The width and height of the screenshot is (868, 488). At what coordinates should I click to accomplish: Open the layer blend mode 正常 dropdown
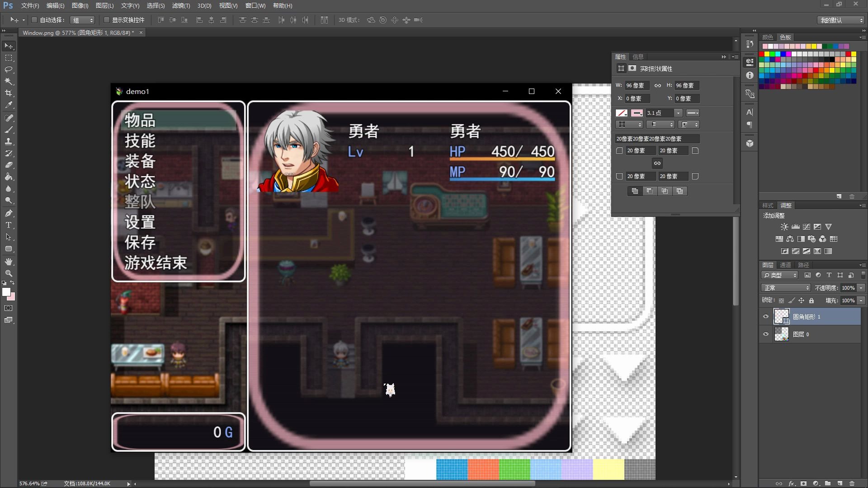coord(786,288)
